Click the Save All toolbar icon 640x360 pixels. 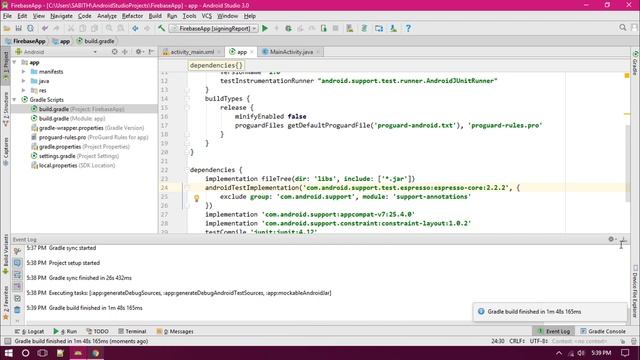19,28
